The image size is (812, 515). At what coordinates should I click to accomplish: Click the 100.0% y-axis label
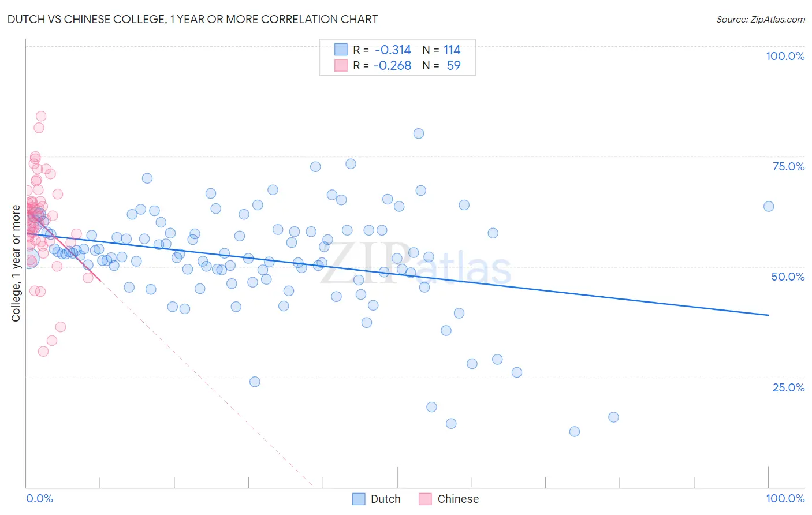(785, 56)
